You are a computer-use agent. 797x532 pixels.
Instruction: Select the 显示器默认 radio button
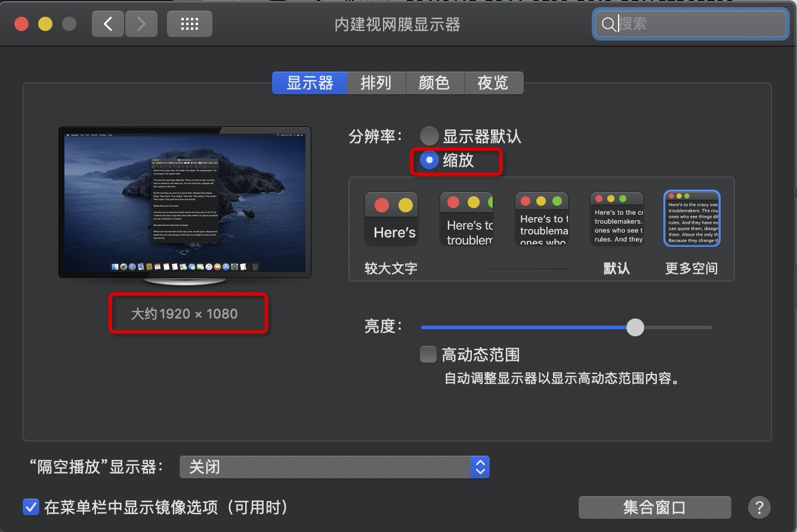point(428,136)
